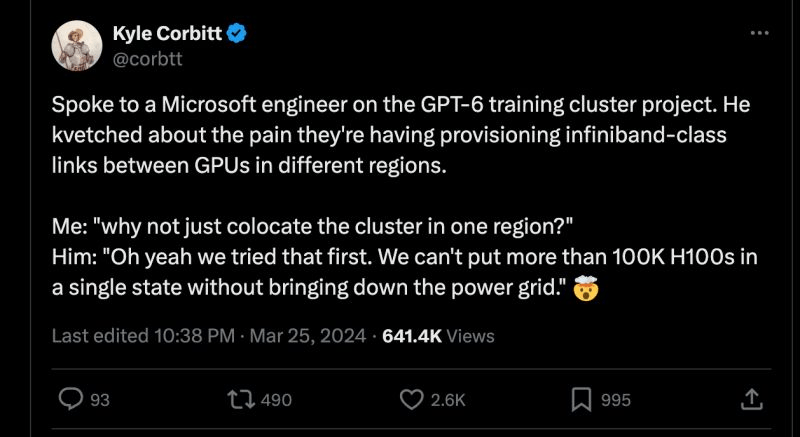Click the blue verified badge

237,35
